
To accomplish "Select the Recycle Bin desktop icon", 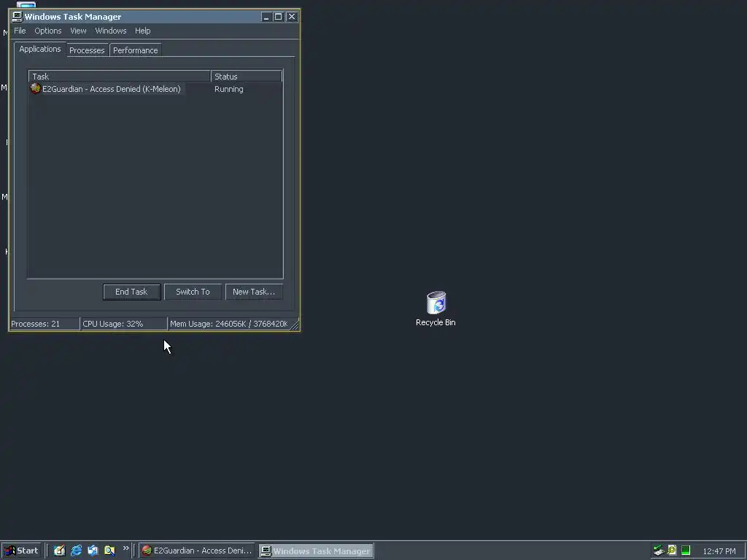I will [436, 303].
